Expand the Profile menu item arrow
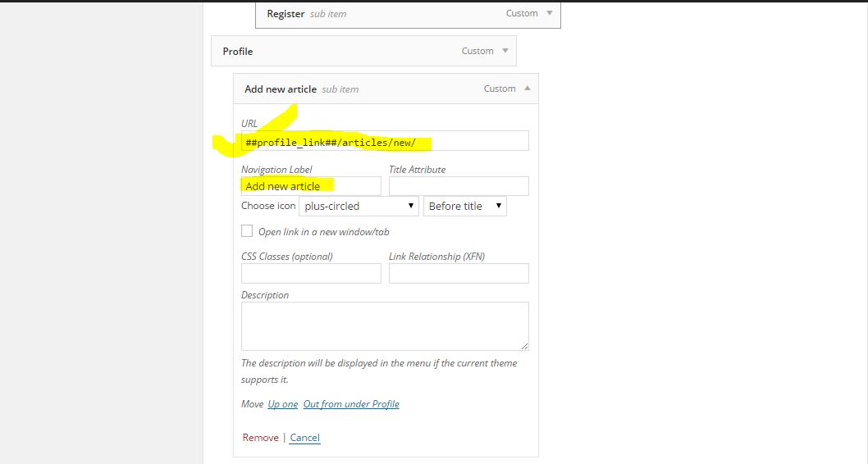Screen dimensions: 868x464 point(505,51)
